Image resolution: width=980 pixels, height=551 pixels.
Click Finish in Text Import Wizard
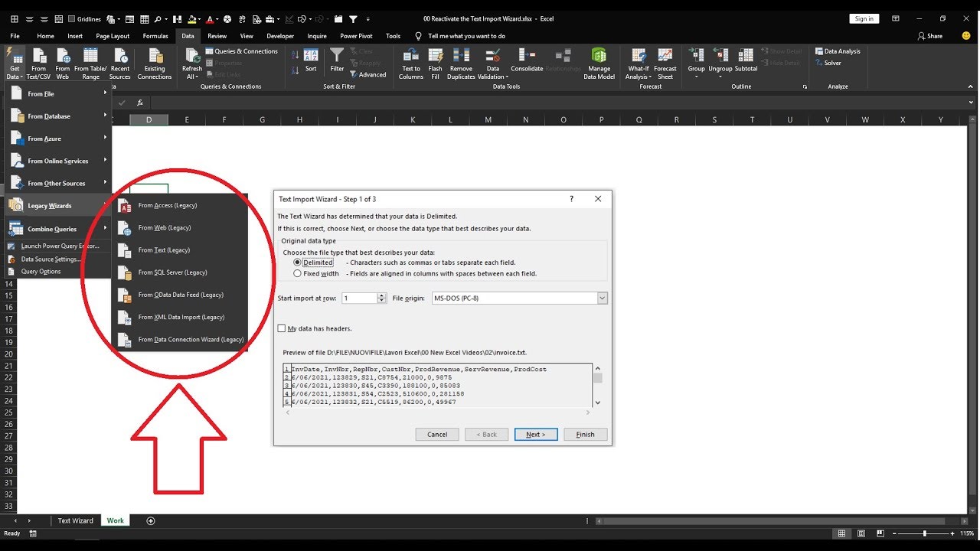tap(586, 434)
